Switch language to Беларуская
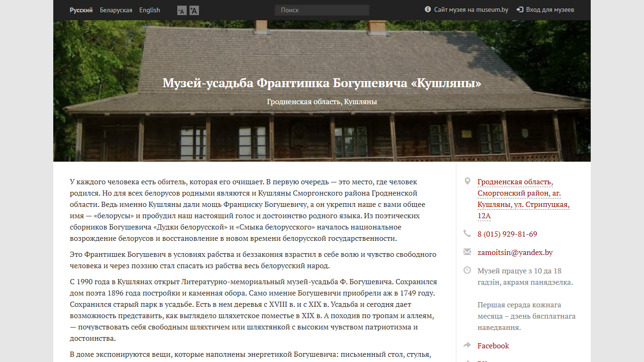 pos(116,10)
